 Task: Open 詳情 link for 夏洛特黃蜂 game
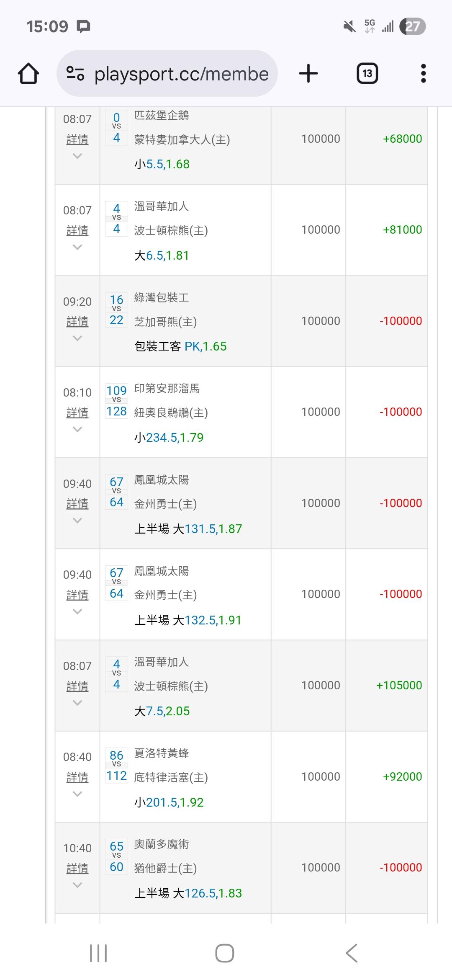pos(77,777)
